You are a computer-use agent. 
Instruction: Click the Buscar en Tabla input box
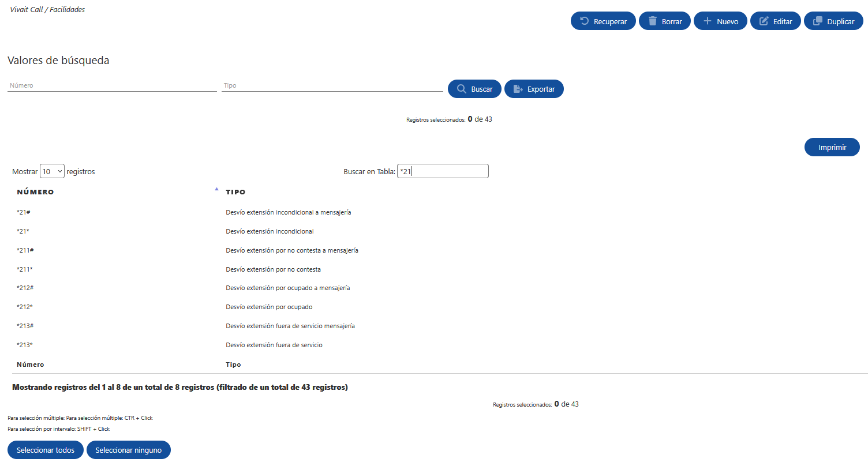(443, 171)
